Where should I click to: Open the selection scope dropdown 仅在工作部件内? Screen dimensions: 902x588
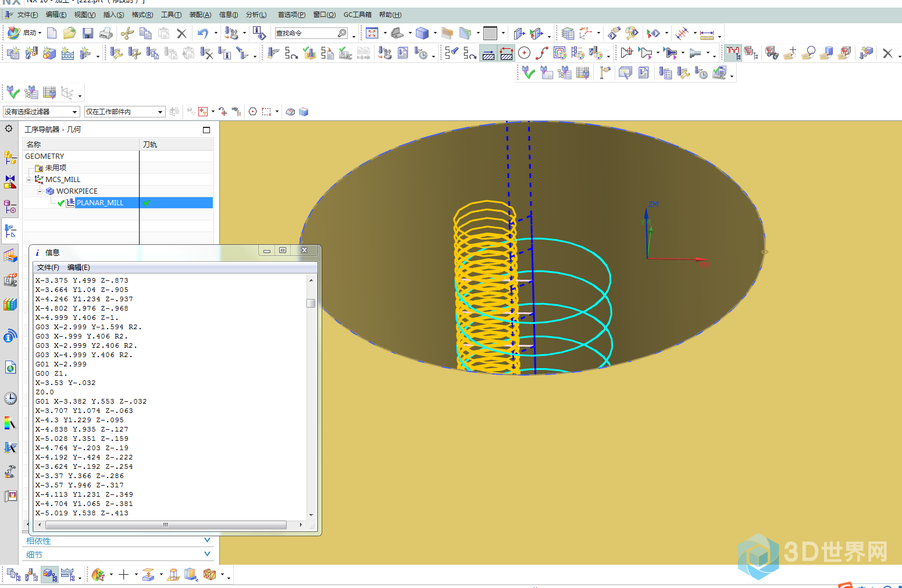click(125, 112)
